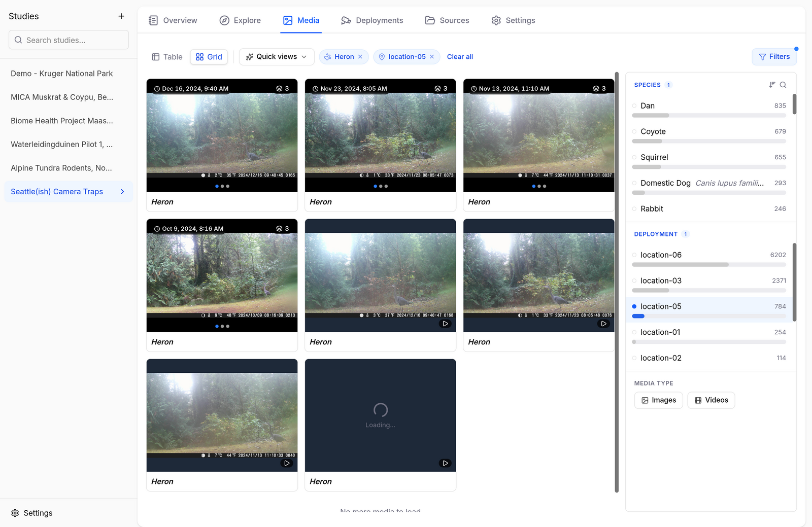Play video stamped 2024/11/23 08:05:48
812x527 pixels.
point(603,324)
